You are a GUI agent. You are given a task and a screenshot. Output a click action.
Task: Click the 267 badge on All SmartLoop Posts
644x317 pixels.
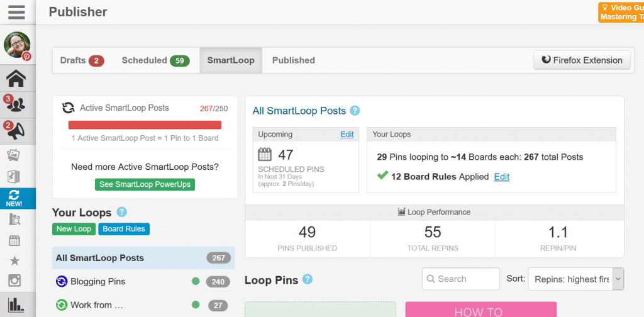(218, 258)
